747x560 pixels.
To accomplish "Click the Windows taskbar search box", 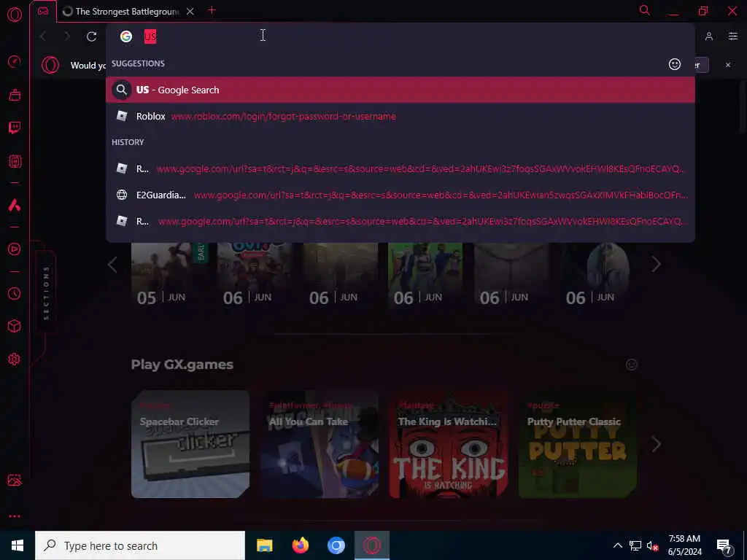I will tap(140, 545).
